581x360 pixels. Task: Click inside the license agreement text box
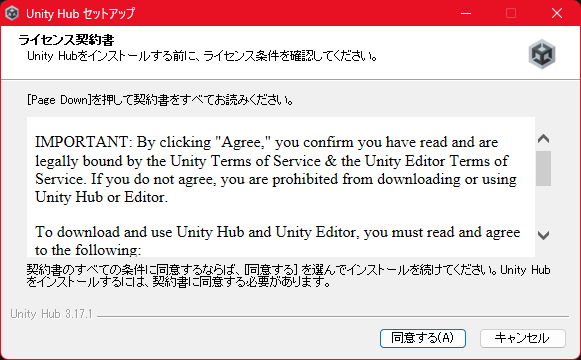tap(281, 187)
